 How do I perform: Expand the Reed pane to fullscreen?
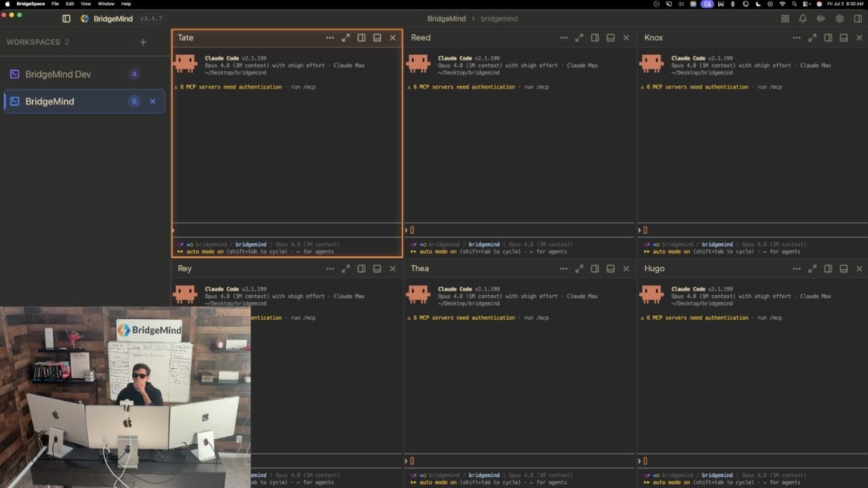click(579, 38)
